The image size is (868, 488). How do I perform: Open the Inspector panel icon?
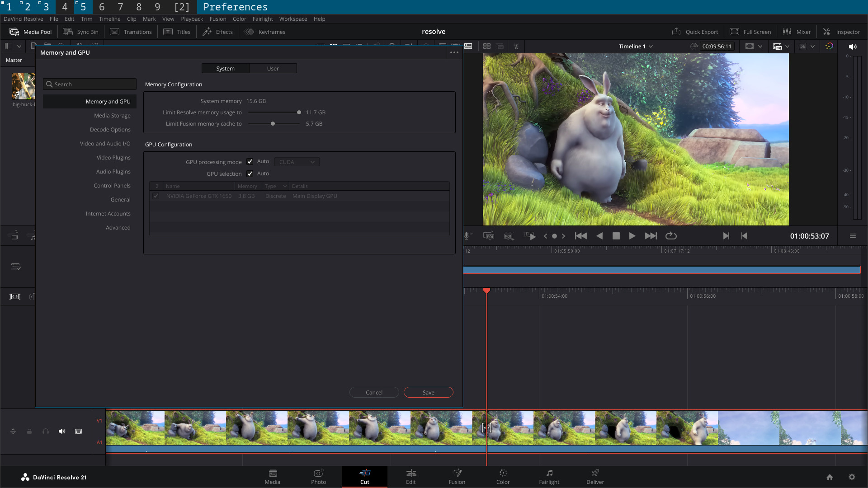click(826, 32)
